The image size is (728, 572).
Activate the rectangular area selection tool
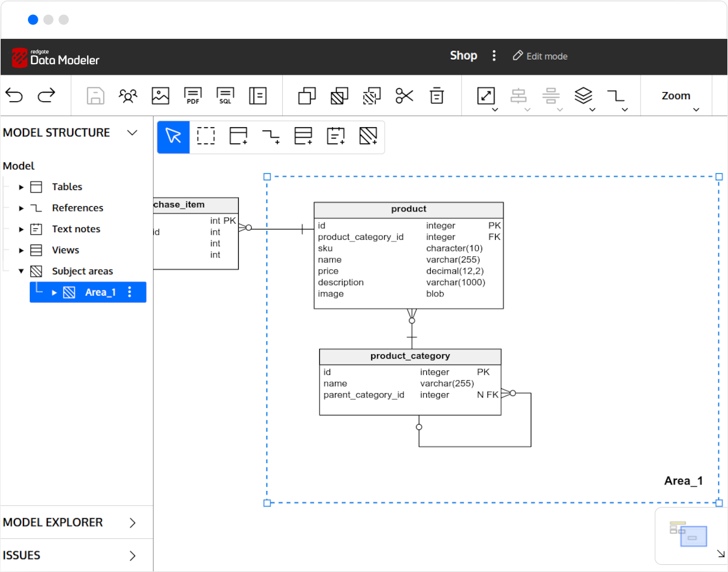pyautogui.click(x=206, y=136)
